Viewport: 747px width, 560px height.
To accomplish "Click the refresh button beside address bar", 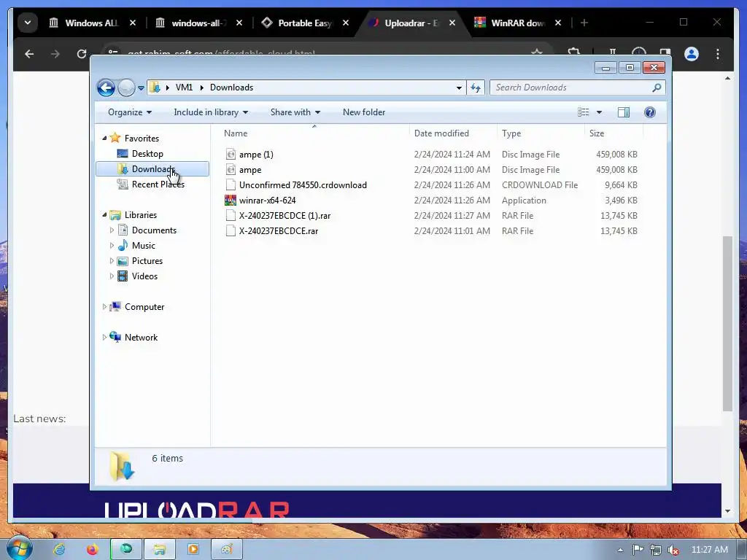I will click(476, 87).
